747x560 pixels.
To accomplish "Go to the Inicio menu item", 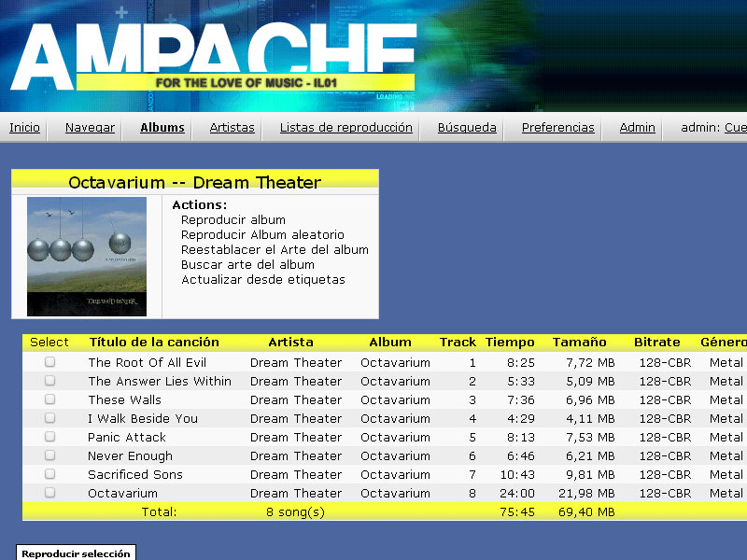I will [25, 128].
